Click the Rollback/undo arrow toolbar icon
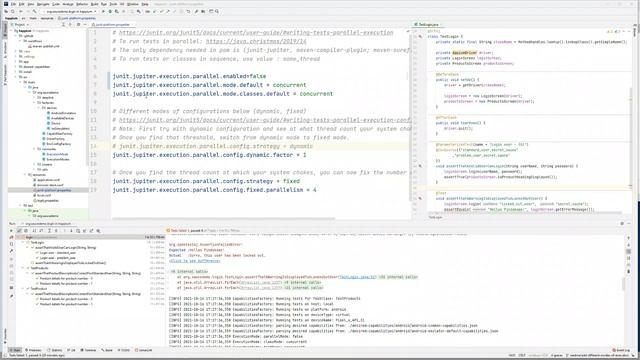Viewport: 640px width, 360px height. click(188, 11)
